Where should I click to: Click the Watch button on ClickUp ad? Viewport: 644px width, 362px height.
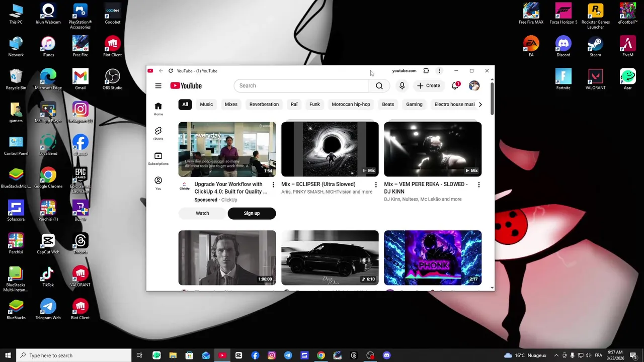(x=202, y=213)
